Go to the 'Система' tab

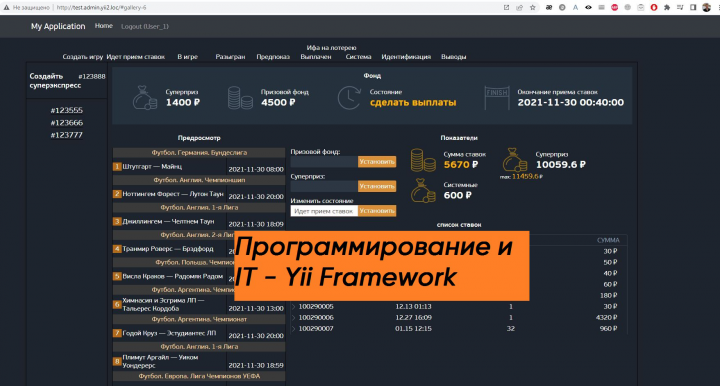(358, 57)
